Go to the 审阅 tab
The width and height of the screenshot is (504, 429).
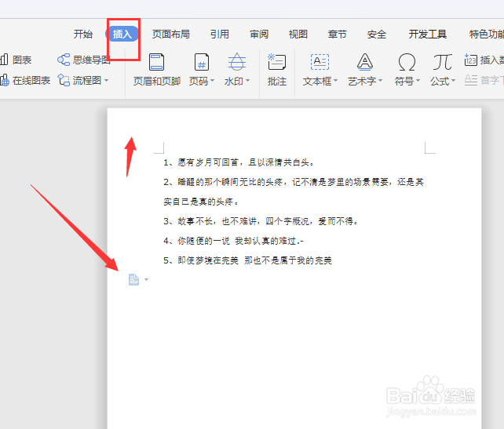(x=259, y=34)
